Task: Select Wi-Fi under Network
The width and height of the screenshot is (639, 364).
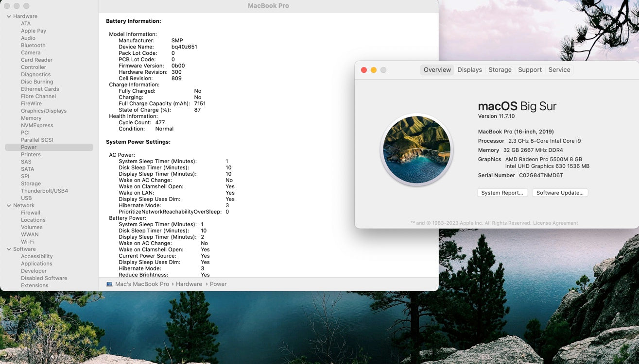Action: (x=28, y=242)
